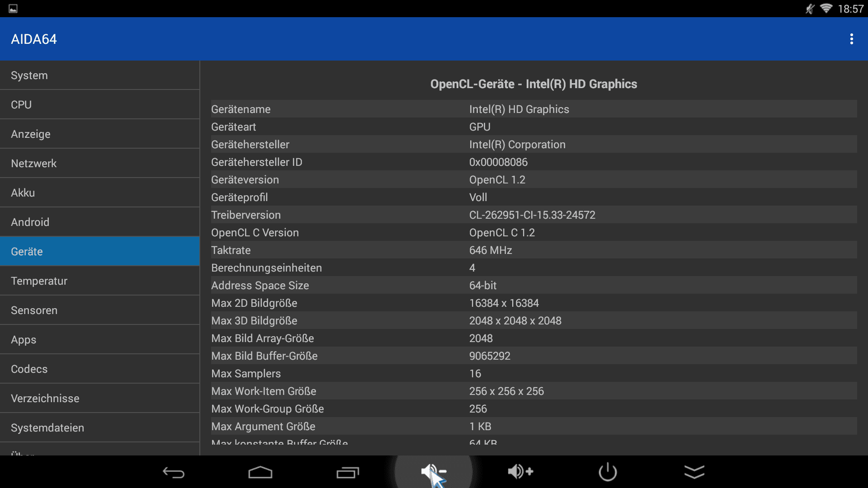Screen dimensions: 868x488
Task: Open the Netzwerk section
Action: [99, 164]
